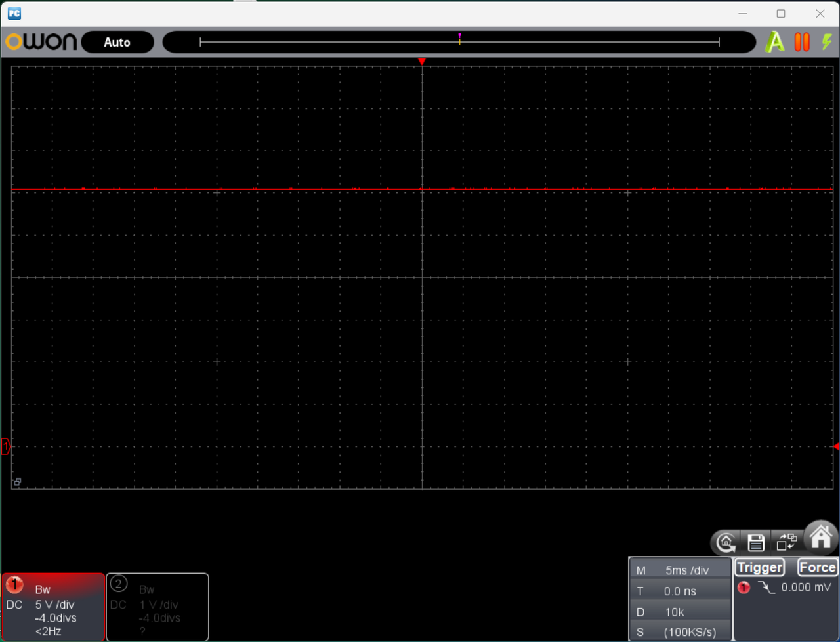This screenshot has width=840, height=642.
Task: Open the Trigger menu
Action: [x=759, y=567]
